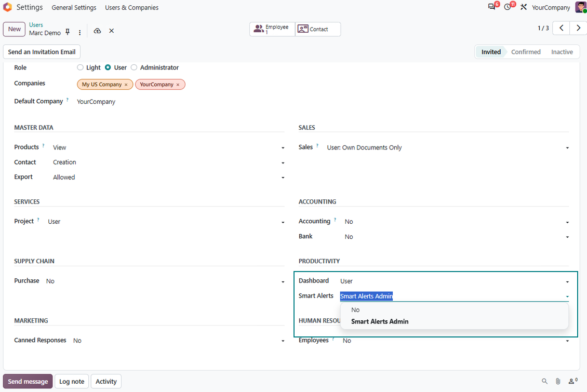
Task: Send an Invitation Email
Action: pos(42,52)
